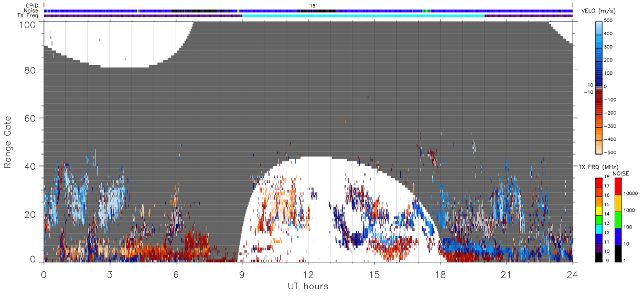Click UT hours axis tick 21
644x297 pixels.
[x=507, y=274]
